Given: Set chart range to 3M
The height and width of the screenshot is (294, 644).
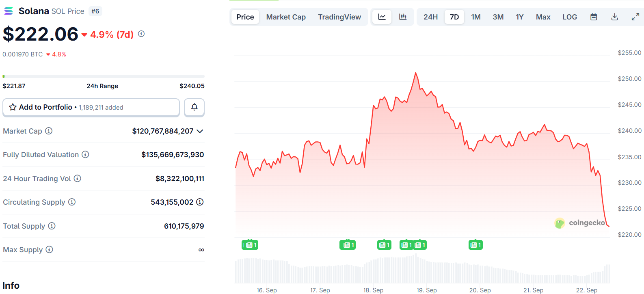Looking at the screenshot, I should (498, 17).
